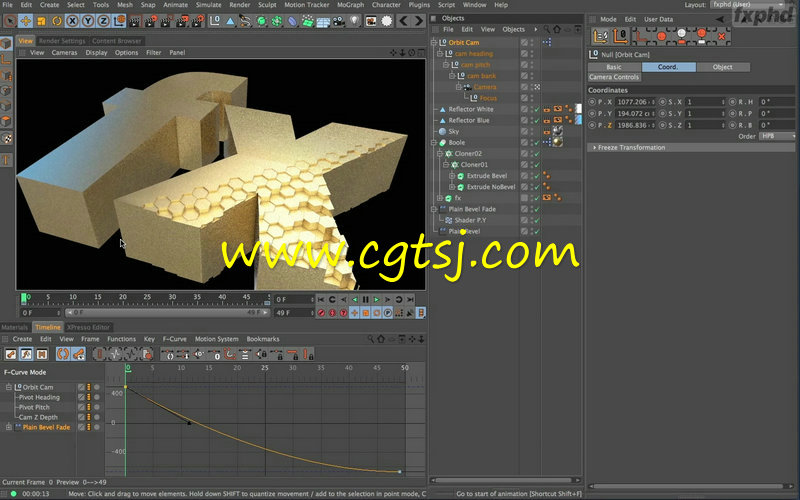Play animation forwards
This screenshot has width=800, height=500.
[x=377, y=299]
